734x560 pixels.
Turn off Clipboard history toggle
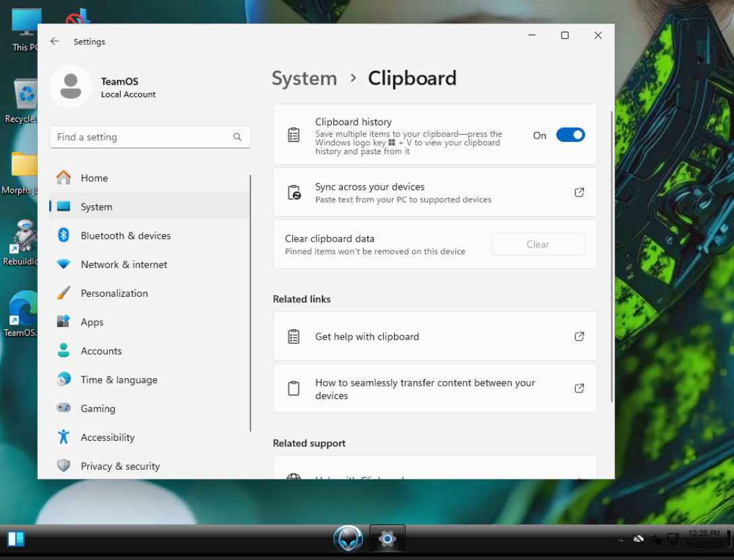570,135
